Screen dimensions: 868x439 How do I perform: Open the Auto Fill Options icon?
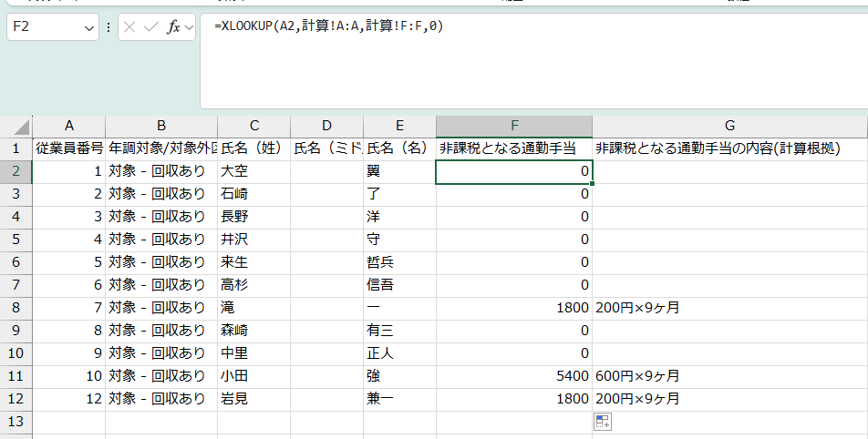click(602, 421)
